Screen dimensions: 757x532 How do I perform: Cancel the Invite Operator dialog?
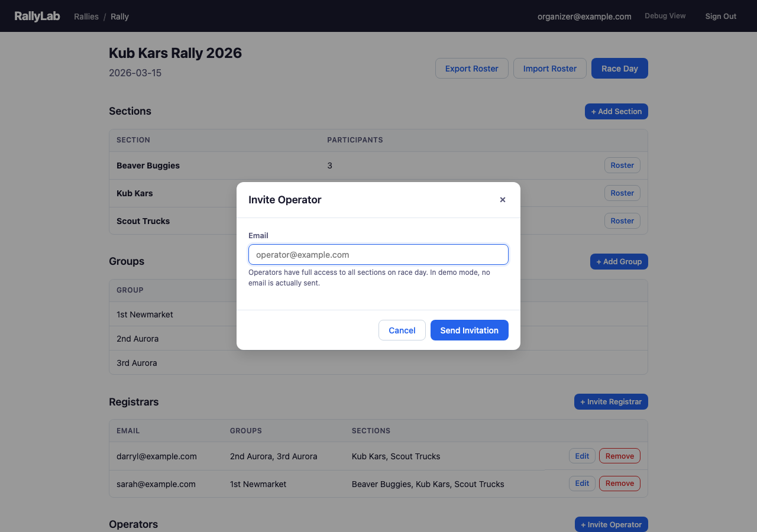tap(402, 330)
